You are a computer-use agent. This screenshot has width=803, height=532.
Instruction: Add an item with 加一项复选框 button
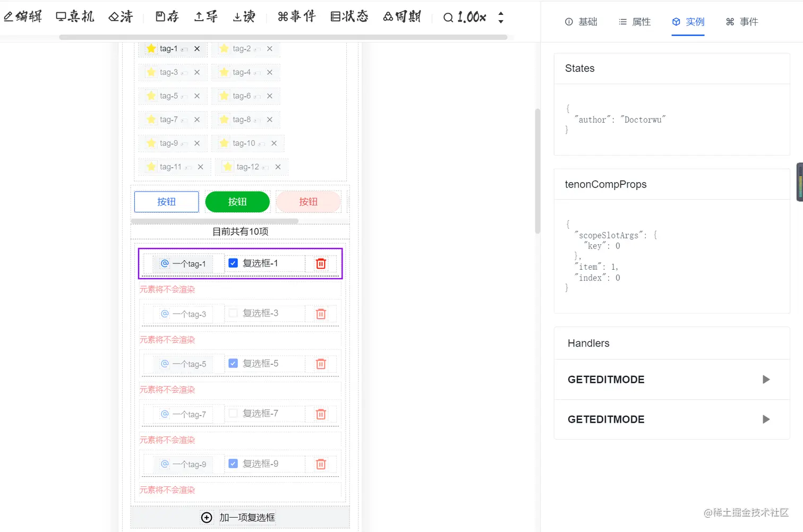click(240, 517)
